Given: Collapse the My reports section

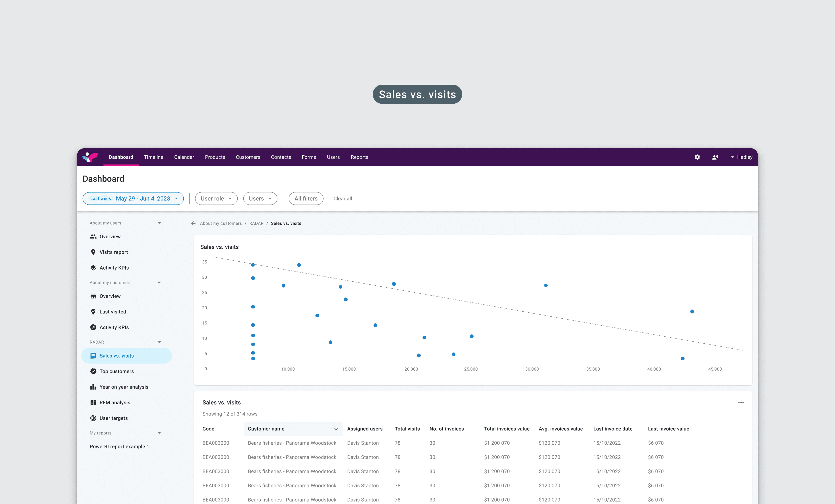Looking at the screenshot, I should point(159,433).
